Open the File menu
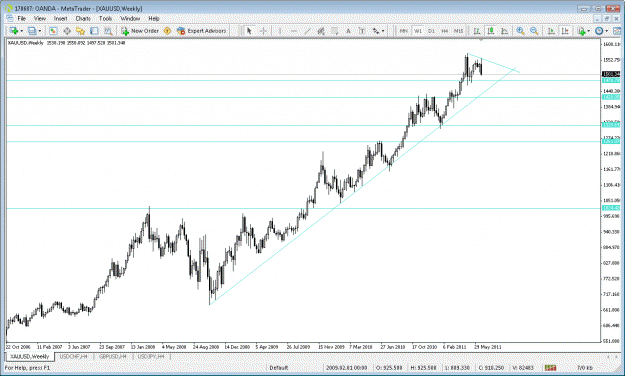The height and width of the screenshot is (376, 625). [22, 18]
